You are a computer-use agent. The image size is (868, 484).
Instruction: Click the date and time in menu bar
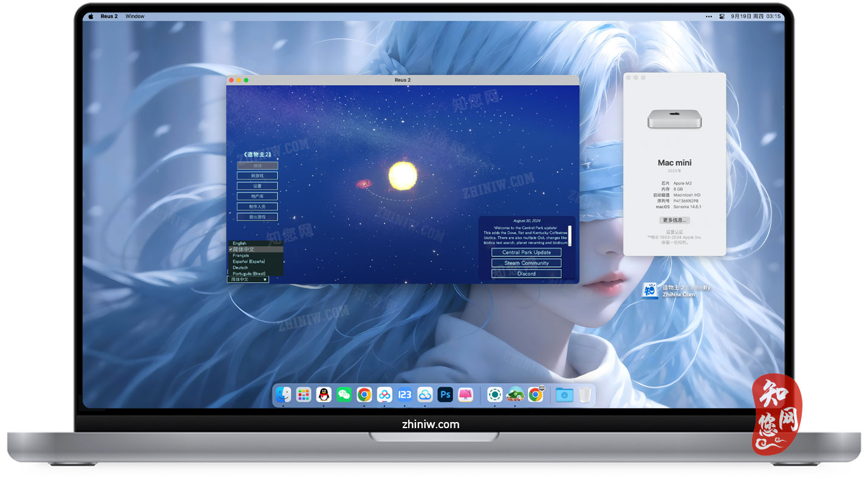tap(756, 16)
